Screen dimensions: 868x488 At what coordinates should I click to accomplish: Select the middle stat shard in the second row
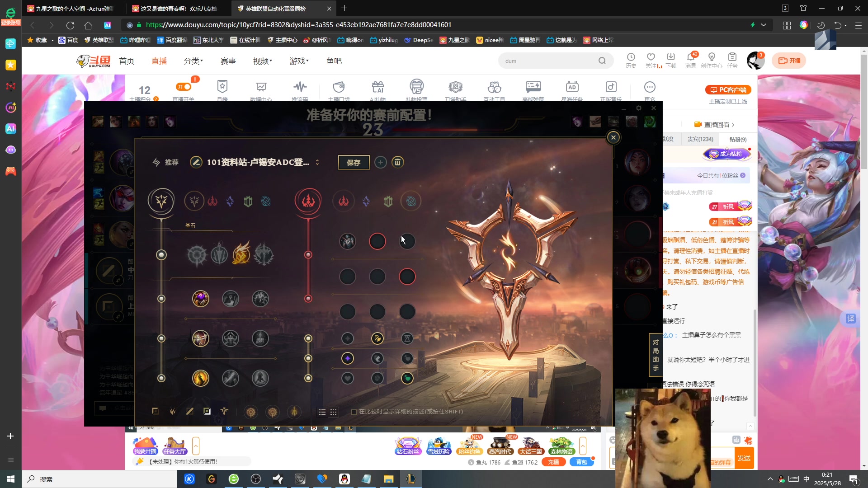(377, 358)
